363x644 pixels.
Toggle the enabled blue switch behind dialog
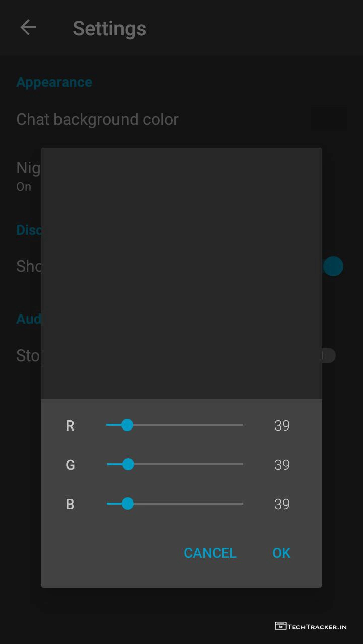[333, 266]
